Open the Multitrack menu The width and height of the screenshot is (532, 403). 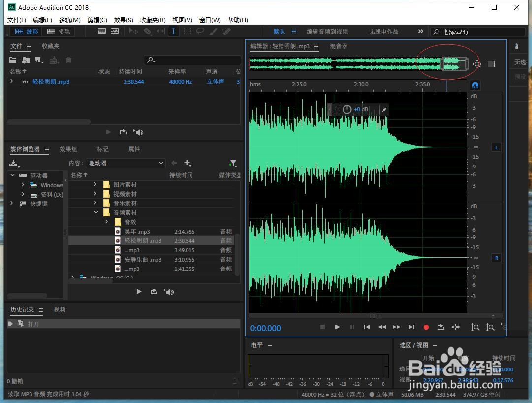click(70, 20)
